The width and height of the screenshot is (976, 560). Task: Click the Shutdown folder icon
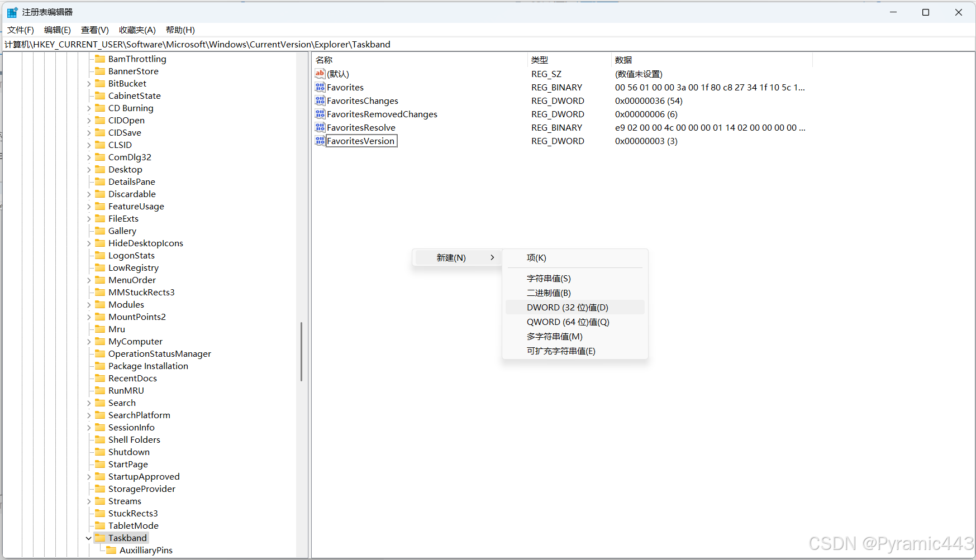pyautogui.click(x=100, y=452)
